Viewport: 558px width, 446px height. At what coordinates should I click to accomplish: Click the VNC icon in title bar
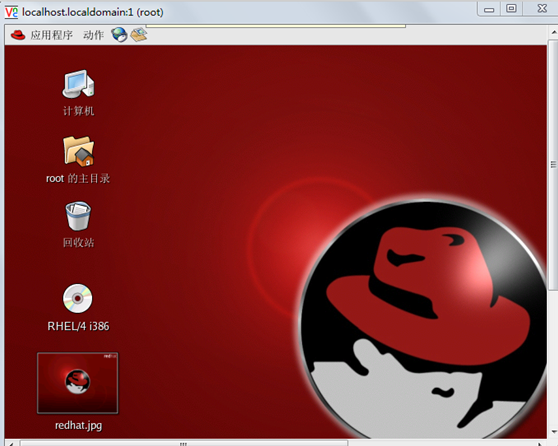tap(11, 12)
